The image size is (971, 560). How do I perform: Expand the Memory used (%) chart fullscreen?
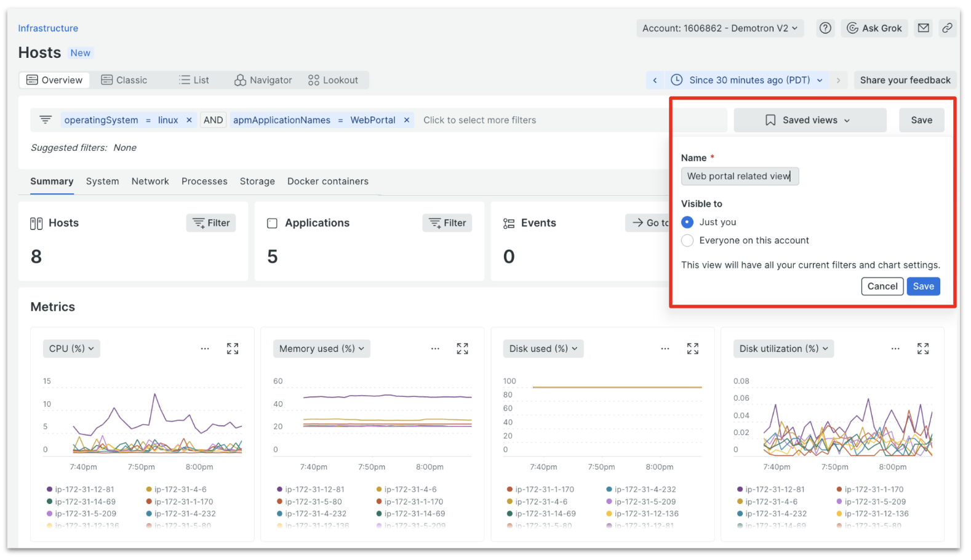[x=463, y=349]
